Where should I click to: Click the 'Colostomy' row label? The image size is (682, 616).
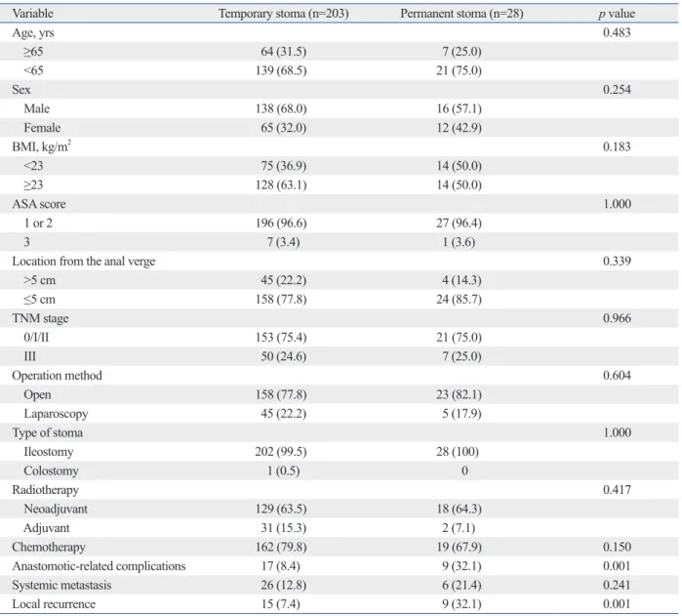[51, 472]
